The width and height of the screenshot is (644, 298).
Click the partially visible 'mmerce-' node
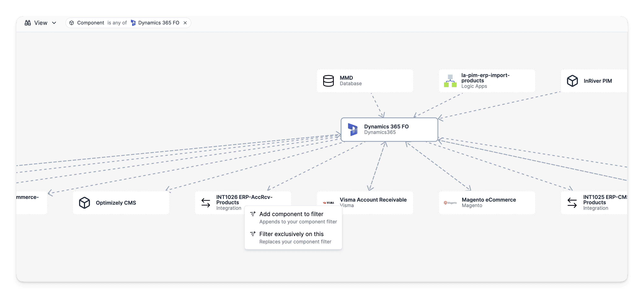click(x=32, y=203)
